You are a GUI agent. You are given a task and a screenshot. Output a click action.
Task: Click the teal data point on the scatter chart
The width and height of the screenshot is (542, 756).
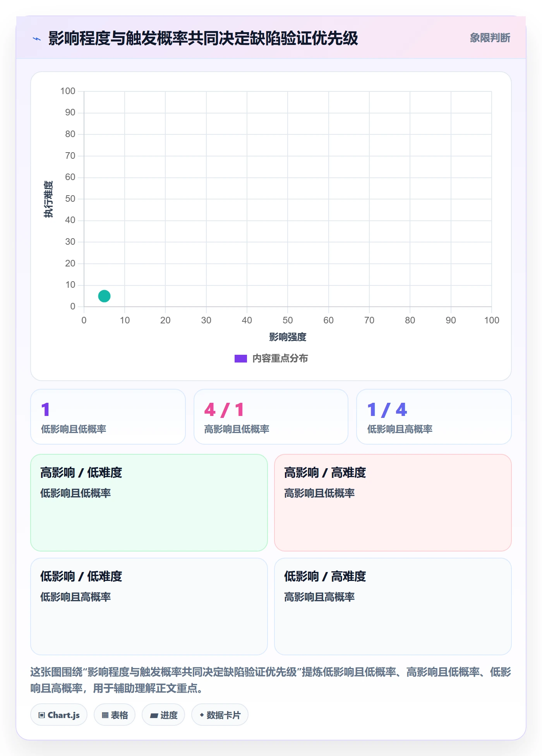[104, 296]
